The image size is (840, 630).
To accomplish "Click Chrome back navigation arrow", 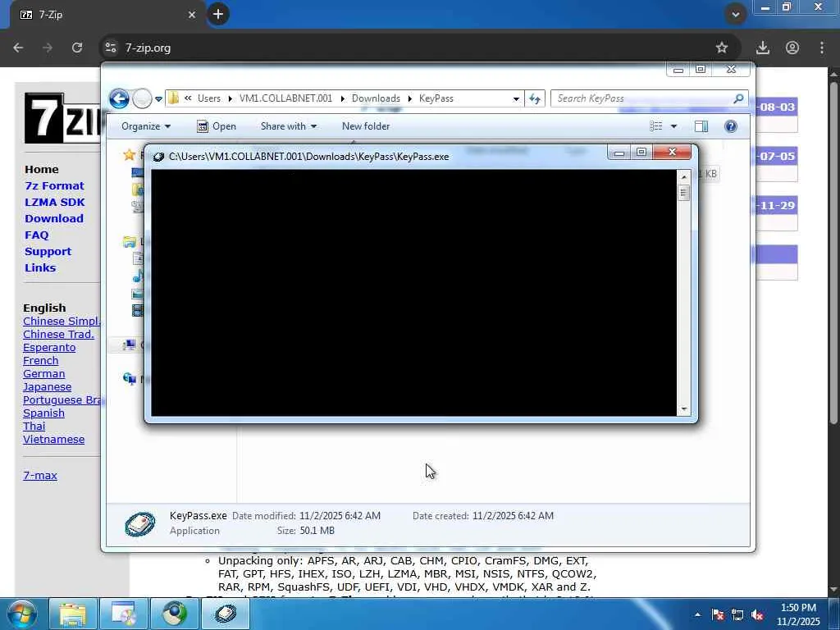I will pyautogui.click(x=18, y=48).
